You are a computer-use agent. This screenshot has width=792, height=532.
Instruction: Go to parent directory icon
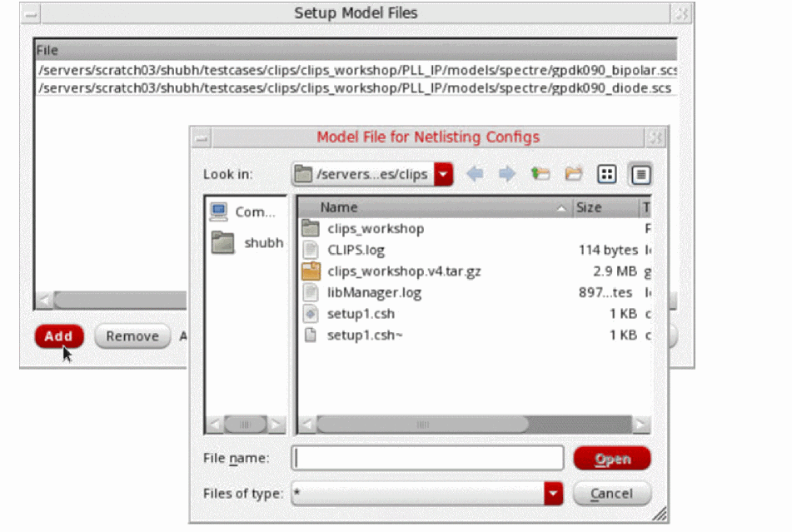[540, 174]
